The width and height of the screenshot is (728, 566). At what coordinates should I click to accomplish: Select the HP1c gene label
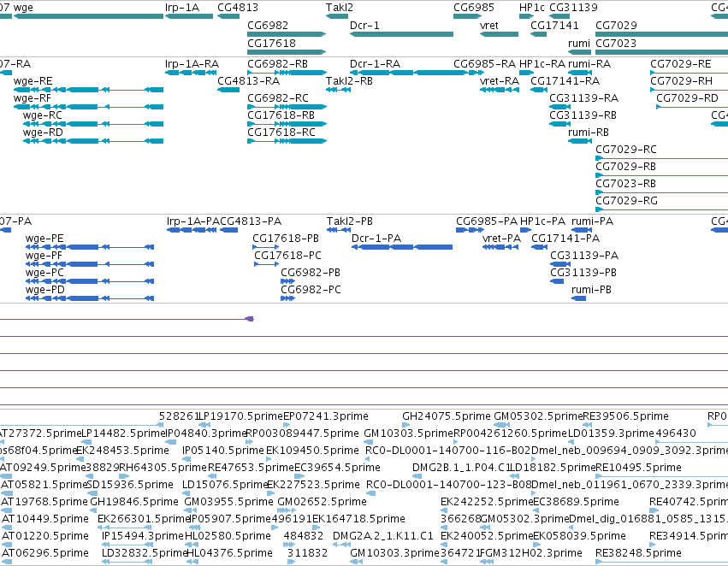click(x=532, y=8)
